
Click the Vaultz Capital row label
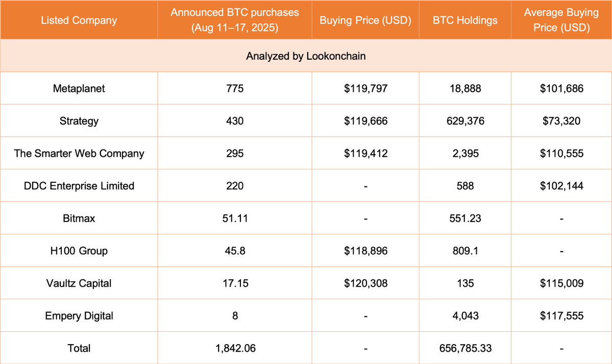[x=79, y=283]
